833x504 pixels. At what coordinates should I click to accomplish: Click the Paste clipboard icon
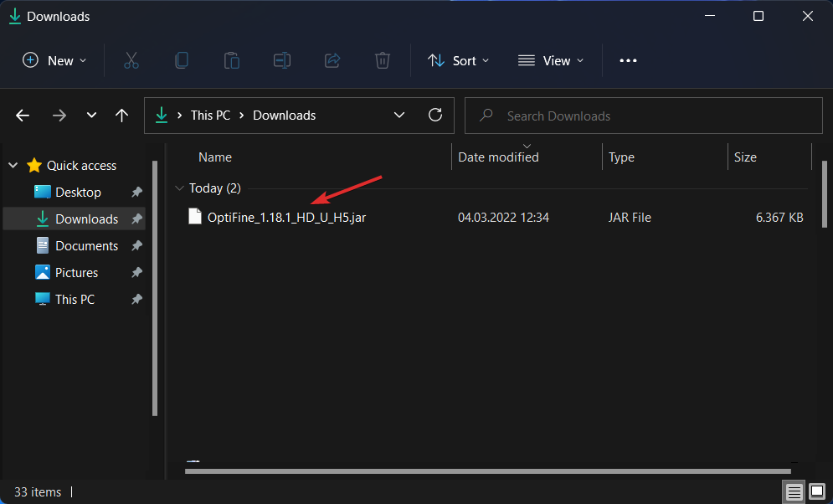coord(232,60)
